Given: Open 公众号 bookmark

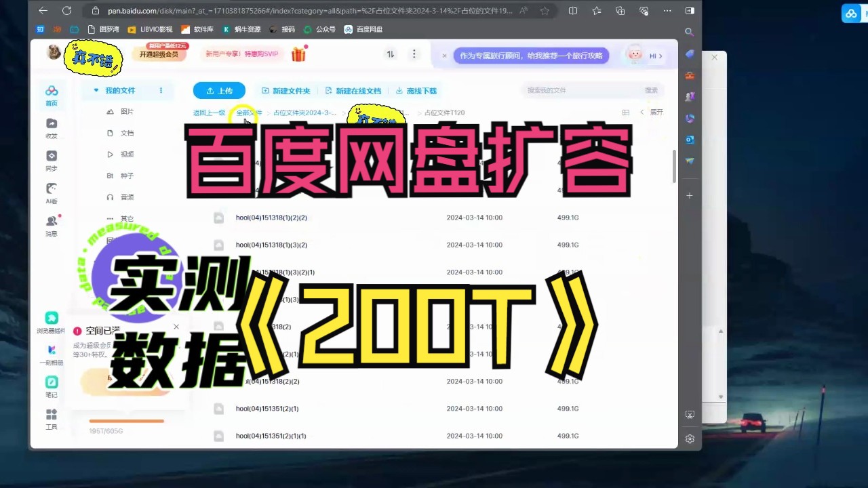Looking at the screenshot, I should pos(319,29).
